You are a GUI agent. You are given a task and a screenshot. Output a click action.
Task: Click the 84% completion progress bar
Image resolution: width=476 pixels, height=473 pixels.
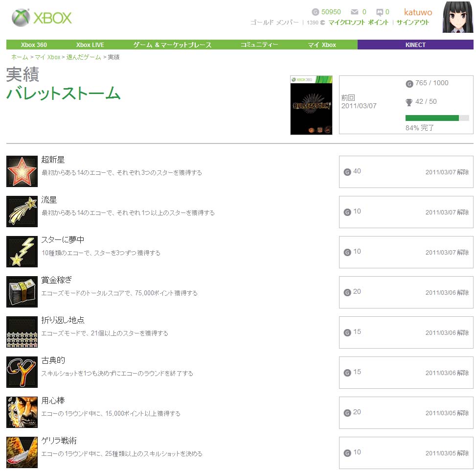click(x=437, y=118)
